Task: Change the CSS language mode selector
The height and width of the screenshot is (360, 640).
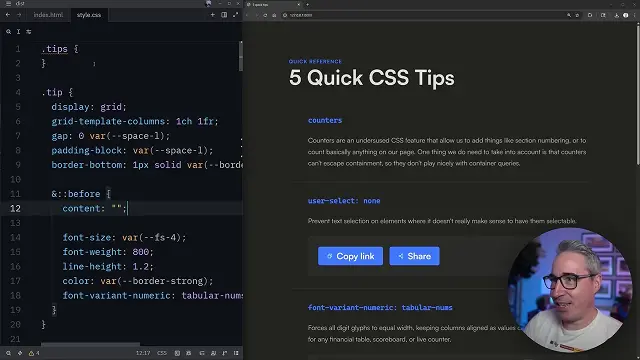Action: pos(162,353)
